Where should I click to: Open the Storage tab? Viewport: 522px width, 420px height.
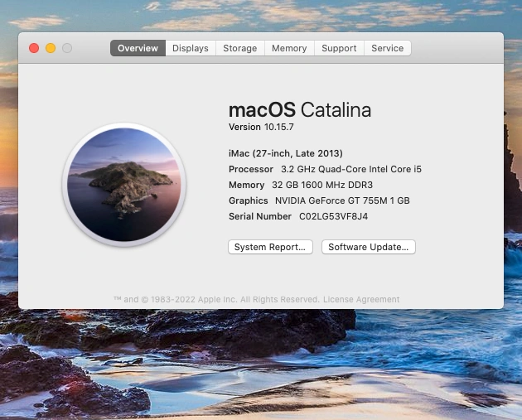click(240, 48)
